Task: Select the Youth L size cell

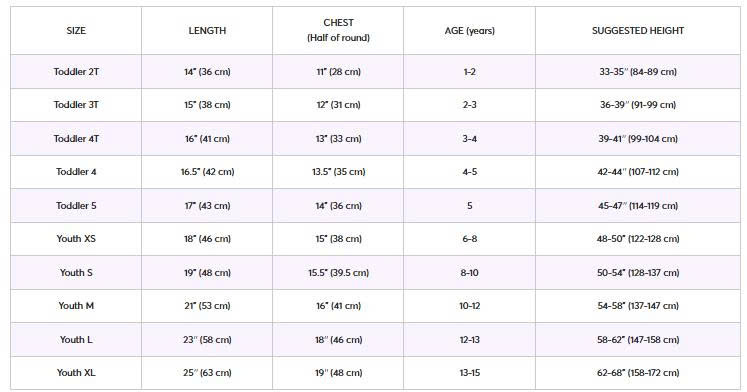Action: (76, 340)
